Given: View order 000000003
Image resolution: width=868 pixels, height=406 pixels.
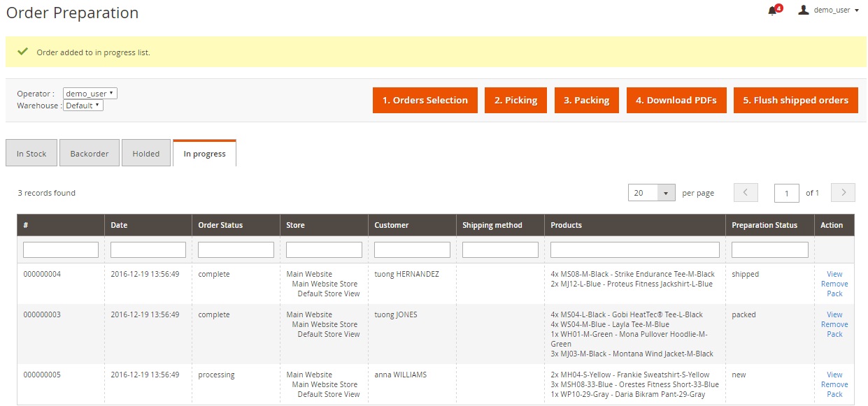Looking at the screenshot, I should point(834,314).
